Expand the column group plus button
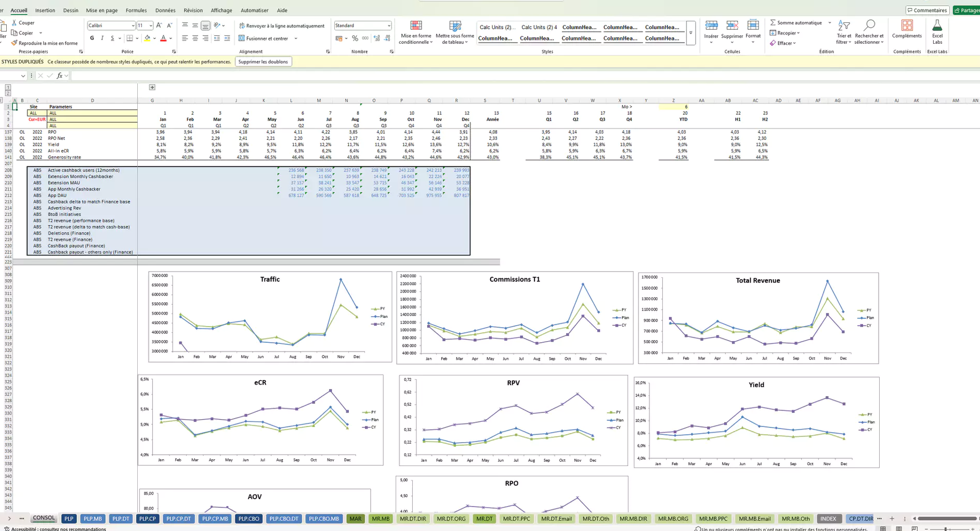 click(x=152, y=87)
